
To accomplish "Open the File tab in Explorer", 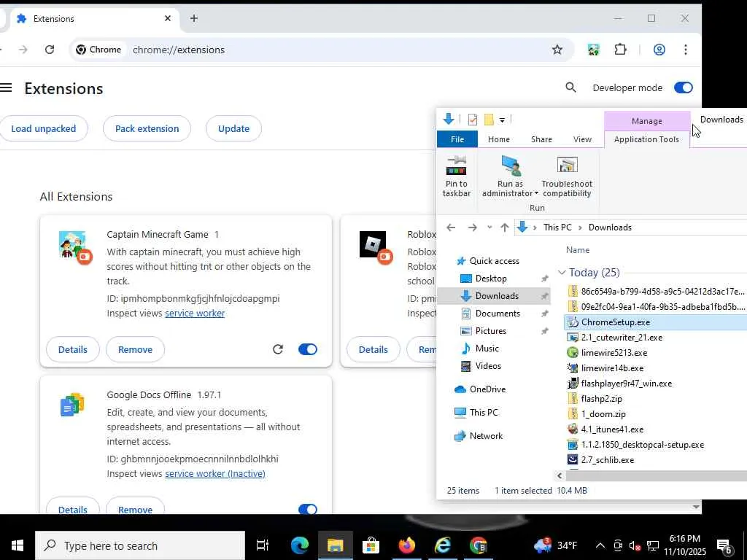I will (x=457, y=139).
